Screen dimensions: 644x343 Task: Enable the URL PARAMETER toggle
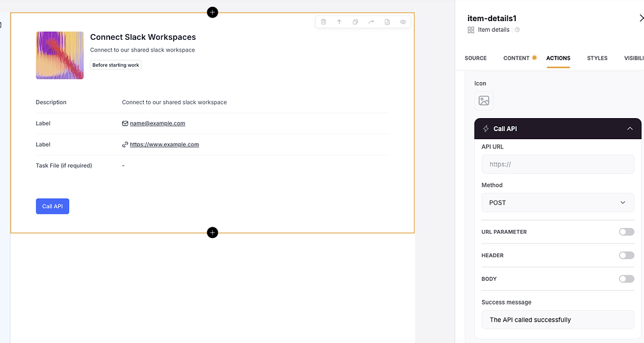[x=627, y=232]
